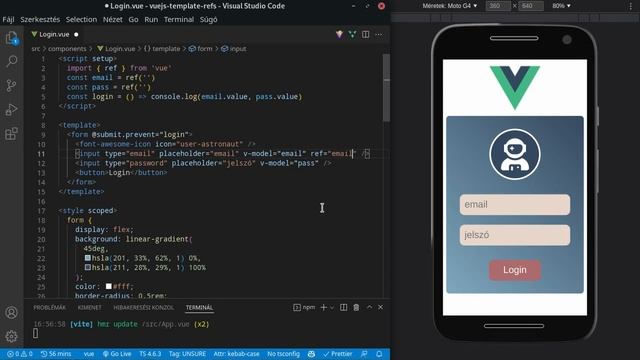Open the Manage settings gear
The width and height of the screenshot is (640, 360).
11,336
